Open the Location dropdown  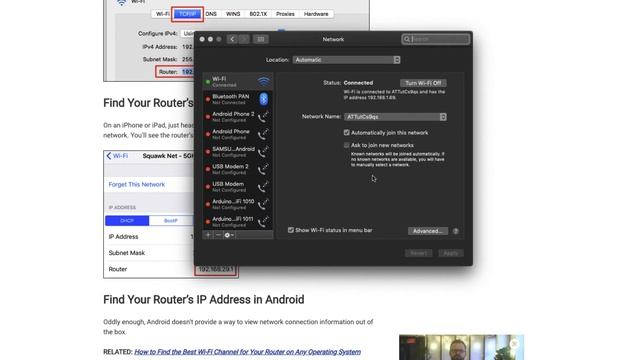point(346,60)
